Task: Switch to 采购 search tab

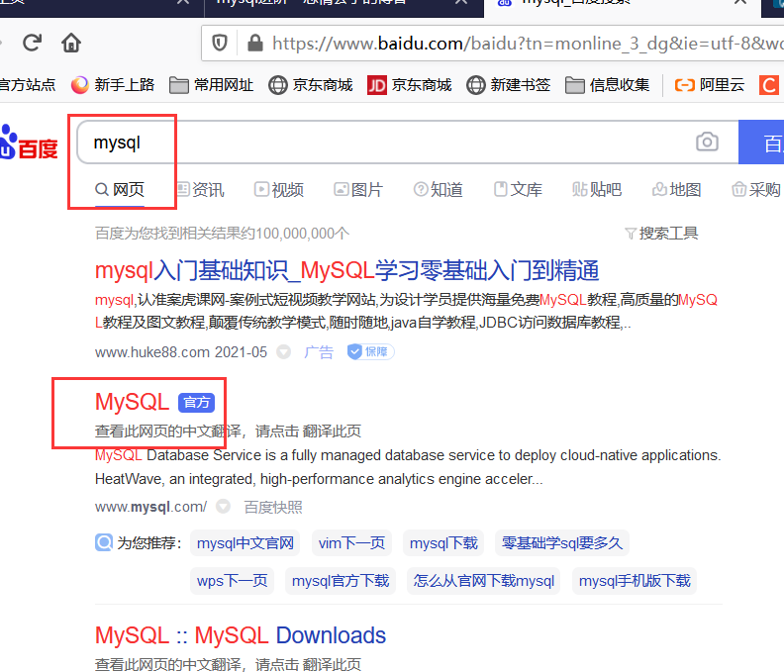Action: coord(756,190)
